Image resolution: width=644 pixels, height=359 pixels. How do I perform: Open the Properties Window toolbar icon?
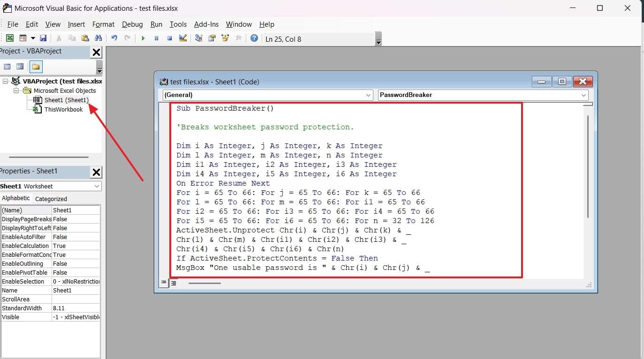pyautogui.click(x=212, y=38)
